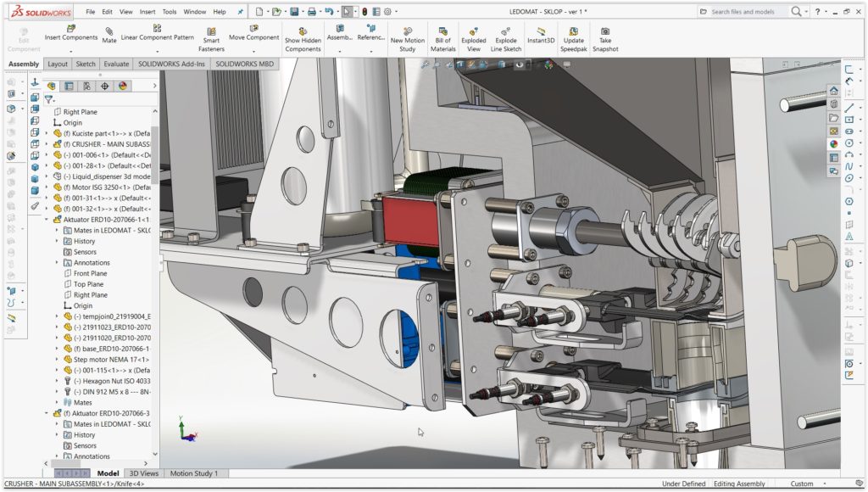The width and height of the screenshot is (868, 492).
Task: Collapse the Aktuator ERD10-207066-1 node
Action: (x=47, y=220)
